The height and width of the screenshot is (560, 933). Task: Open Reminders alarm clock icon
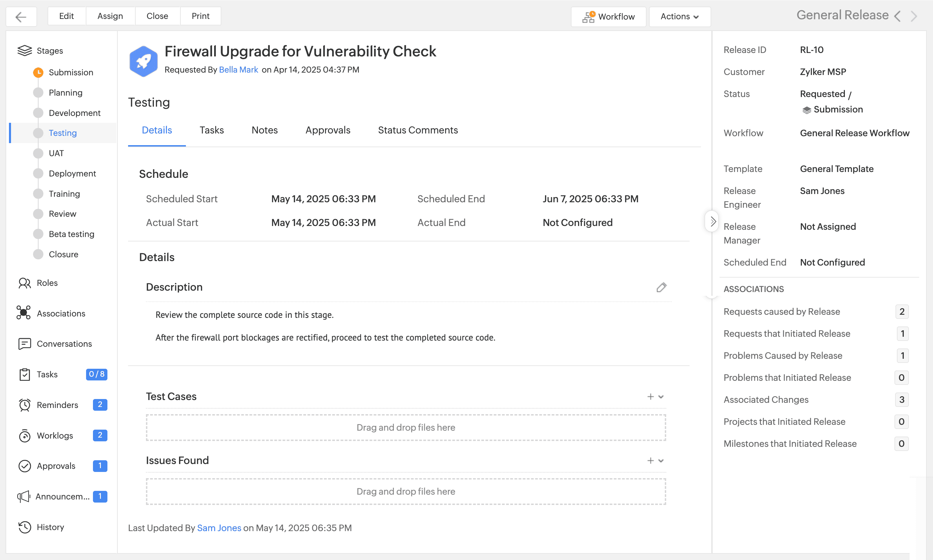click(x=24, y=405)
